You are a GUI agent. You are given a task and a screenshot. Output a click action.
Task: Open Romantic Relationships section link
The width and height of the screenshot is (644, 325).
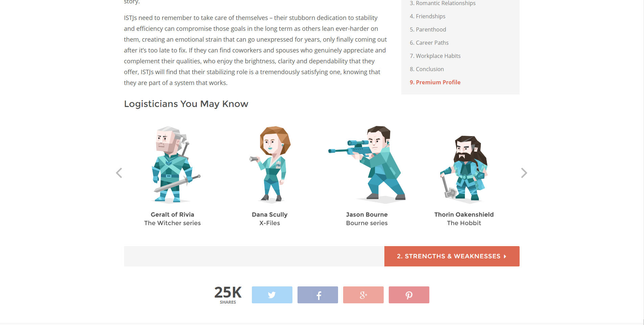click(443, 3)
